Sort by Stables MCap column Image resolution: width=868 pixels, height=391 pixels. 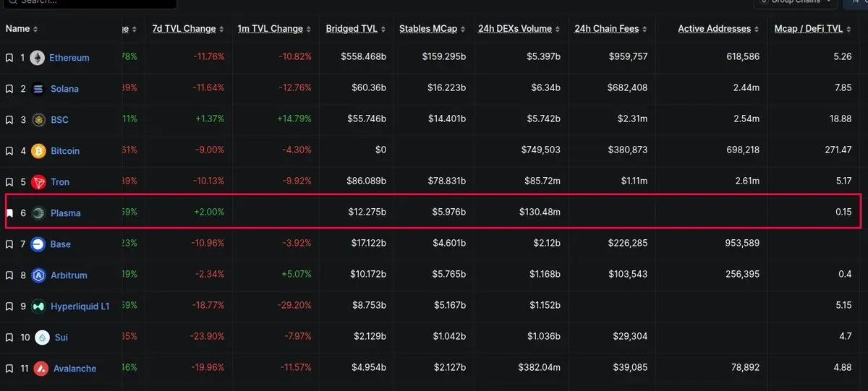432,29
